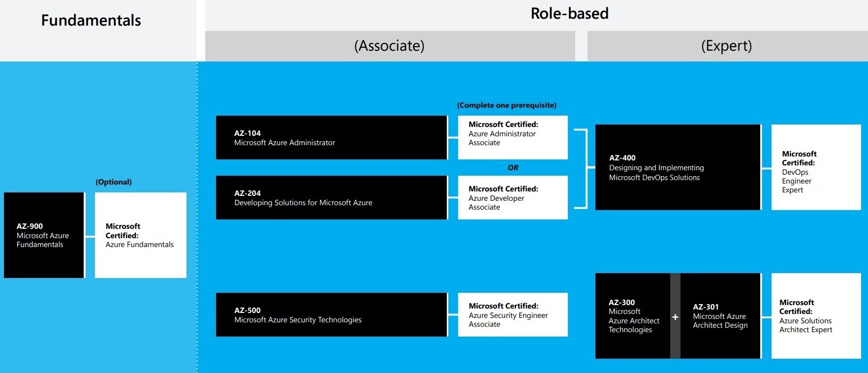Click the DevOps Engineer Expert certification card
Viewport: 868px width, 373px height.
point(816,167)
